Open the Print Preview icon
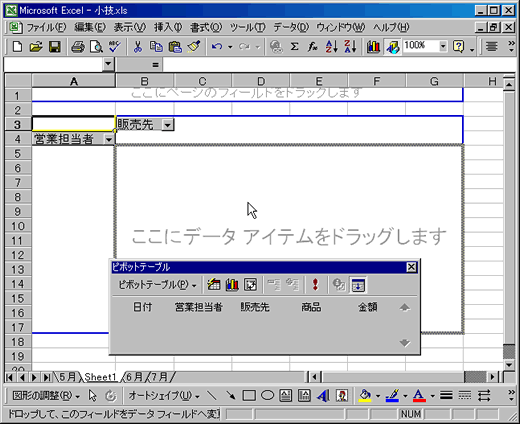This screenshot has width=520, height=424. tap(96, 47)
